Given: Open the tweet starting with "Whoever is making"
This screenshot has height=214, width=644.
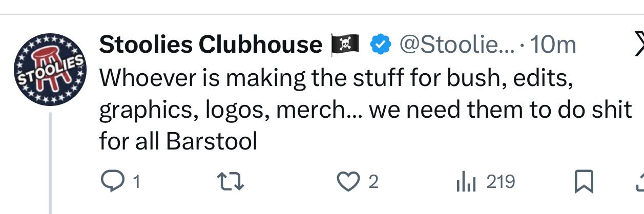Looking at the screenshot, I should pyautogui.click(x=365, y=110).
